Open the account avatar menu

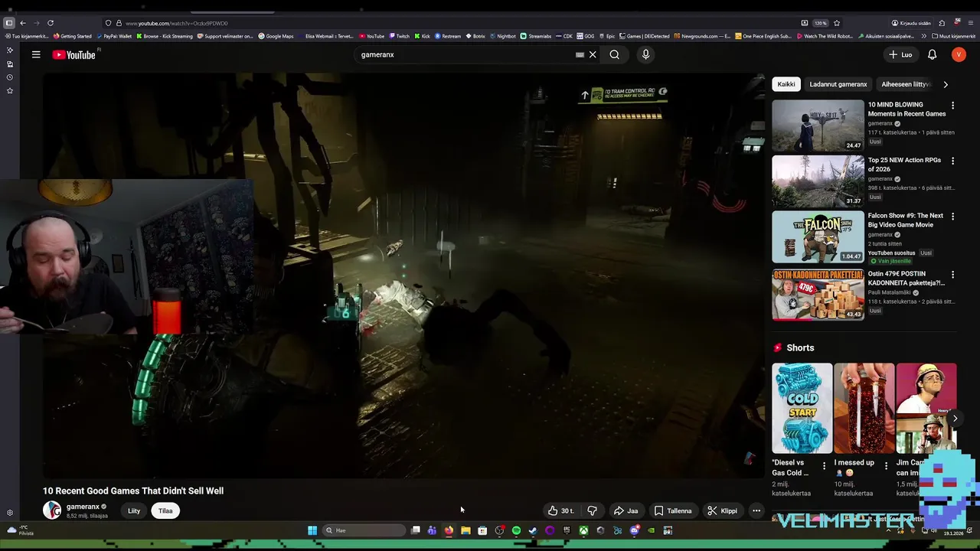pyautogui.click(x=959, y=54)
